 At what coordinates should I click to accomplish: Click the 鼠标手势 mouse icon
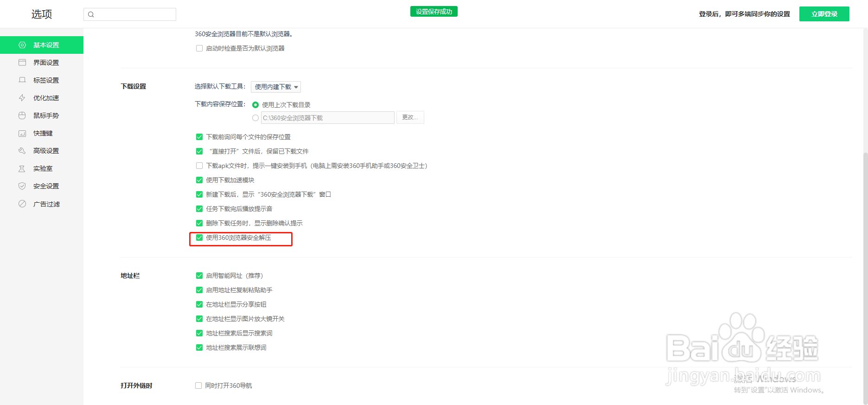coord(22,116)
